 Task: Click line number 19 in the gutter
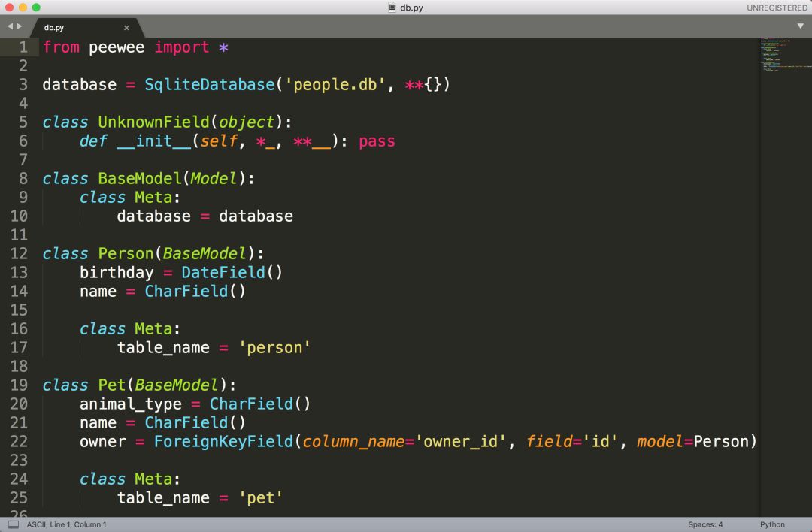coord(19,385)
